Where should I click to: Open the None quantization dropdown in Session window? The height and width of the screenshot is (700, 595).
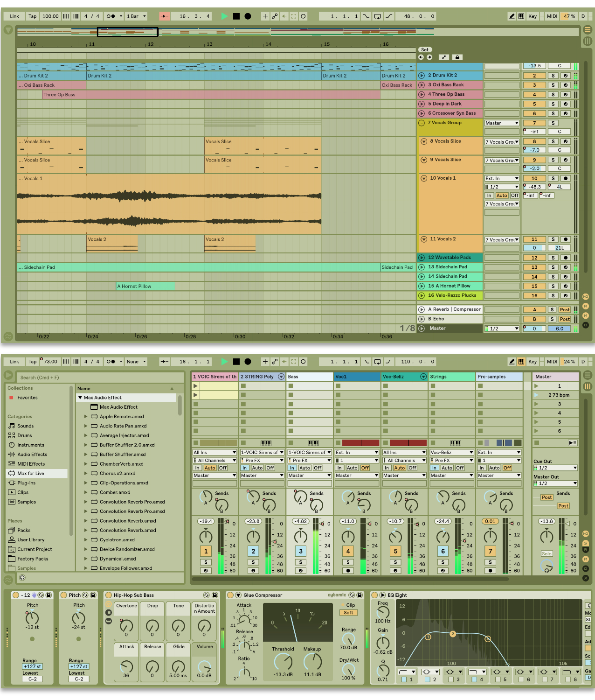(x=136, y=362)
